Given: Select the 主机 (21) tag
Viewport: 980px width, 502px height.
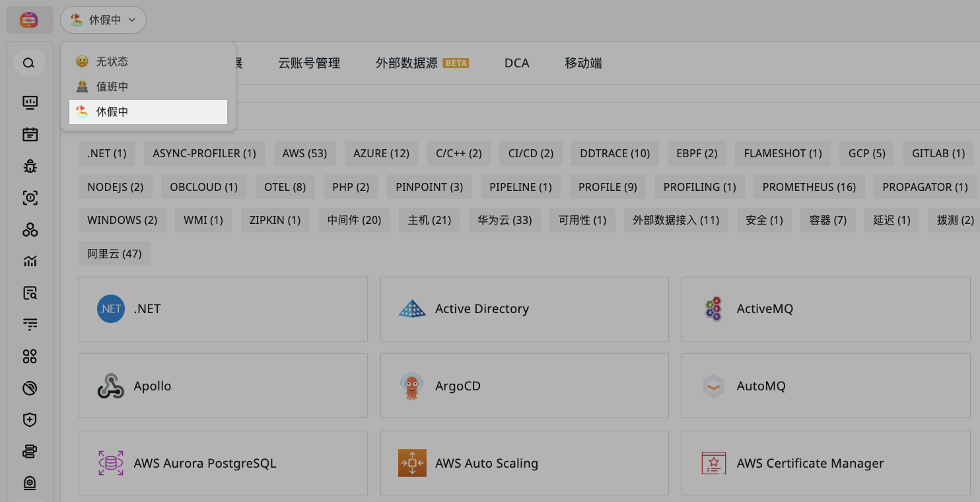Looking at the screenshot, I should point(429,220).
